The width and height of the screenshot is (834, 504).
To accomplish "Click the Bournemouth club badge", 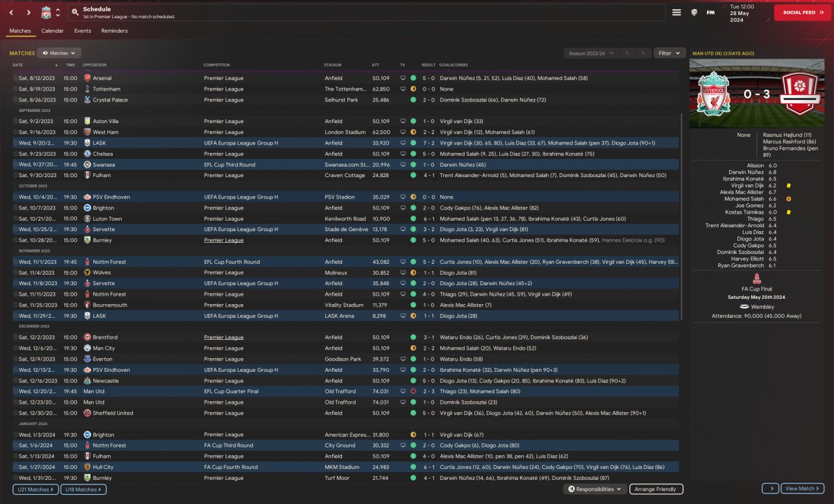I will 87,305.
